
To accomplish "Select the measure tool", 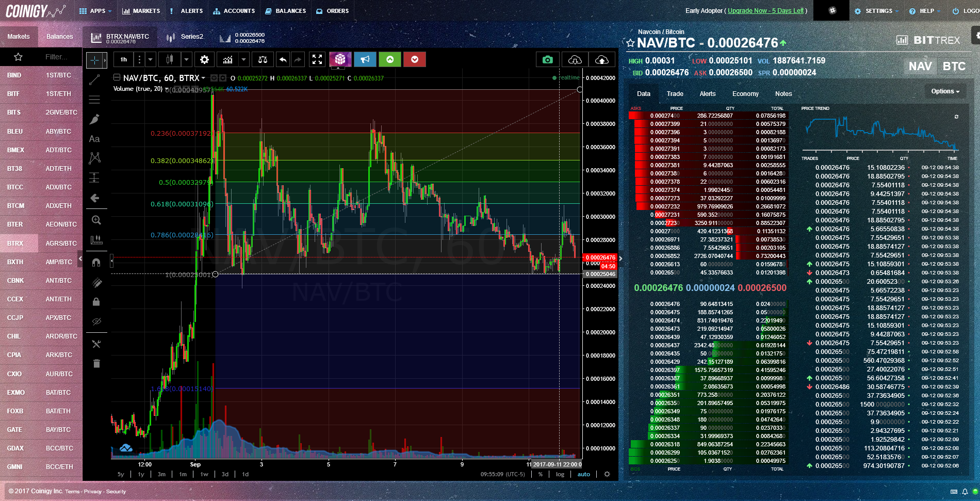I will coord(96,239).
